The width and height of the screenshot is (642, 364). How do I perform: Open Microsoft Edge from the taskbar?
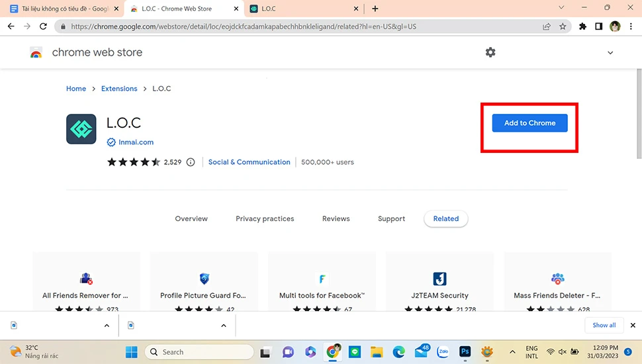[398, 351]
